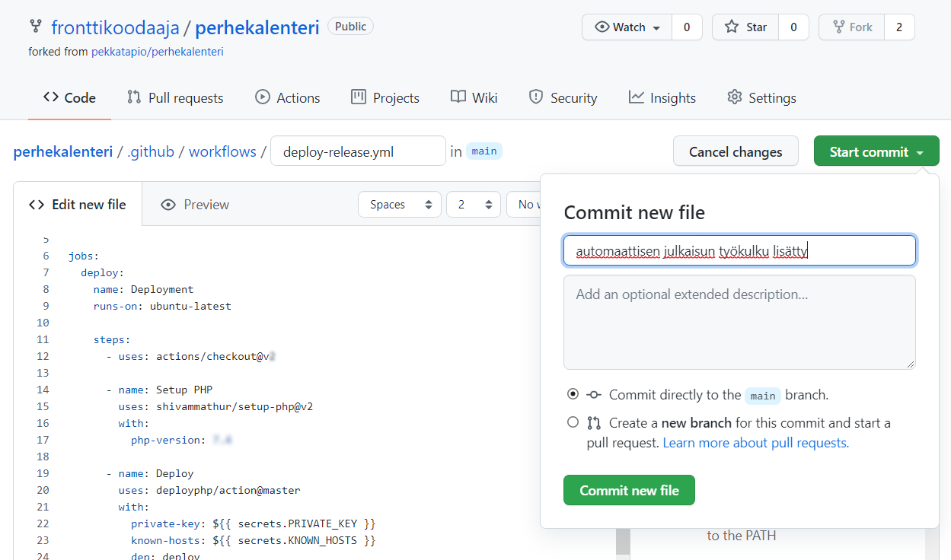The image size is (951, 560).
Task: Click the main branch badge in commit option
Action: coord(763,396)
